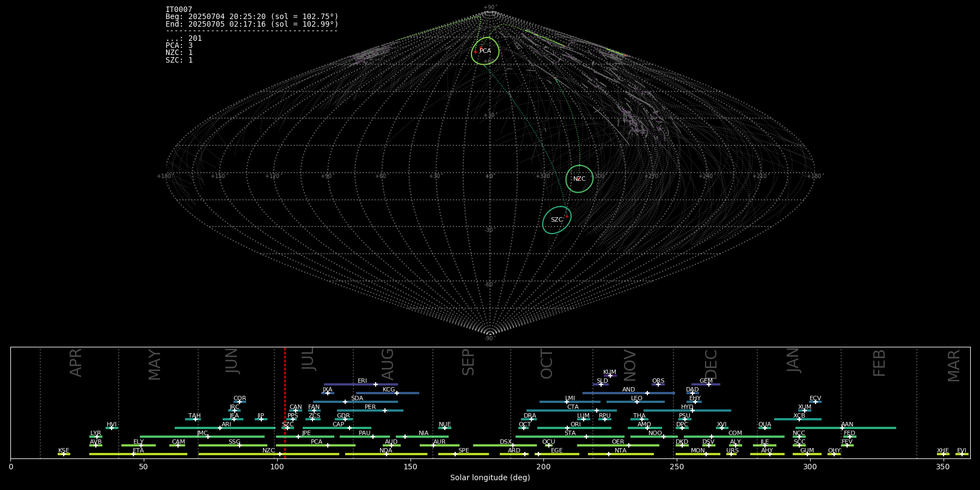Click the COR shower label in the timeline
The height and width of the screenshot is (490, 980).
pos(240,398)
